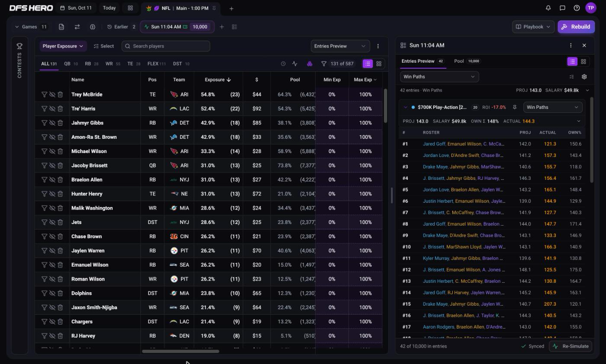The image size is (606, 364).
Task: Open settings gear in Entries Preview panel
Action: click(x=584, y=77)
